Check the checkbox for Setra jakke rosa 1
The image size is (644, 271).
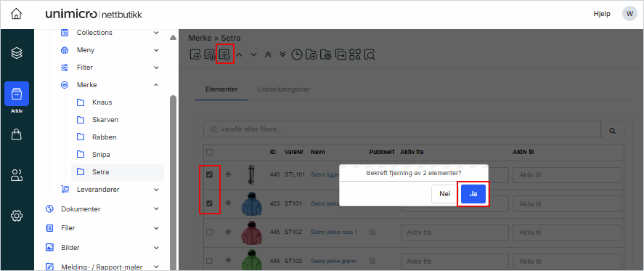point(210,232)
